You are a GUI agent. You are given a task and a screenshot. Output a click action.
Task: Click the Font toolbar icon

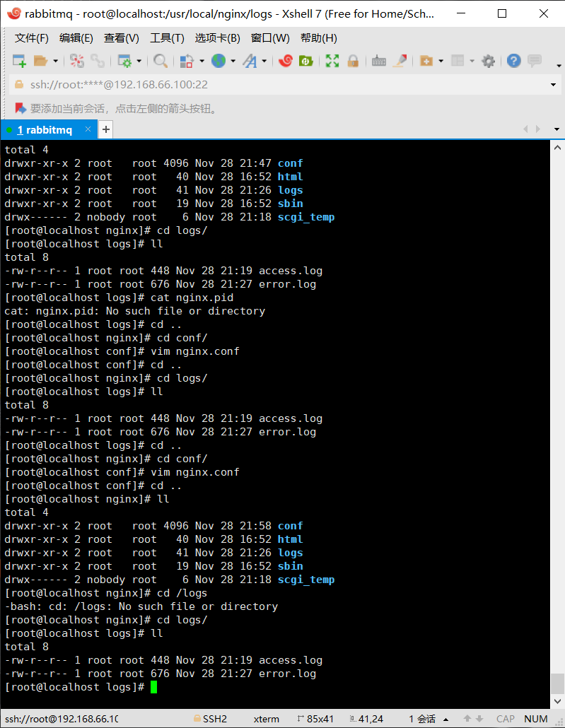250,61
